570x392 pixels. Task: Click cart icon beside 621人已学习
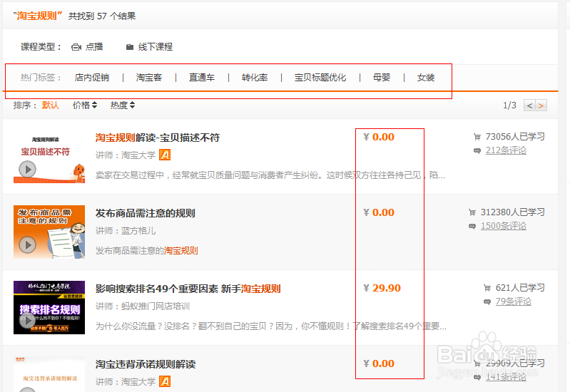[487, 288]
